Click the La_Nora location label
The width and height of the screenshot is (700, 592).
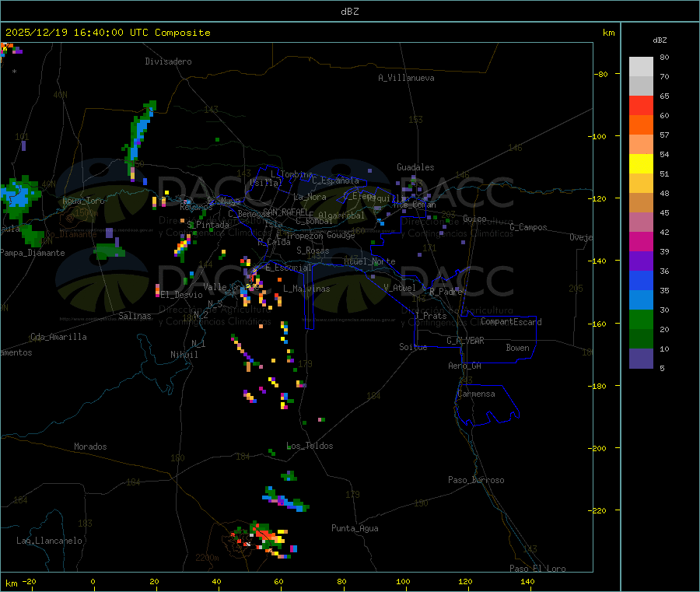tap(310, 197)
